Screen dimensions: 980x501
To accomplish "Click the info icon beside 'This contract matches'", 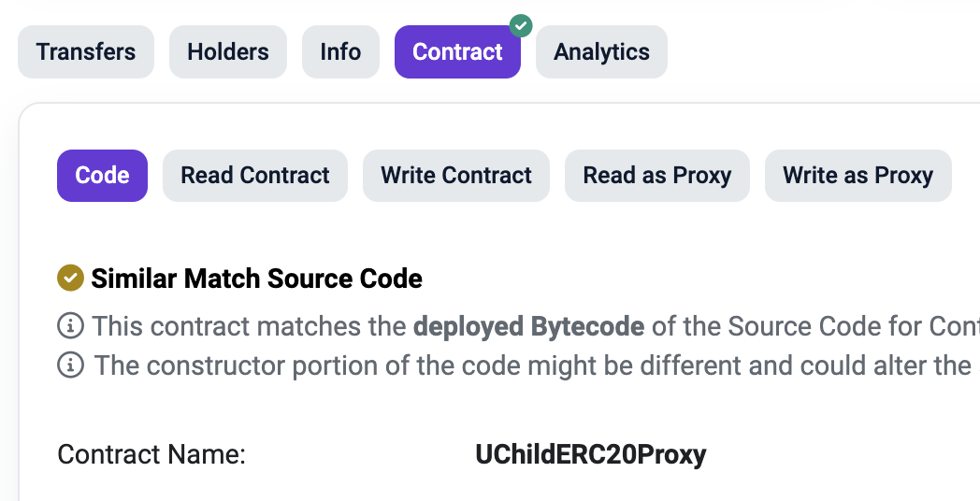I will tap(69, 326).
